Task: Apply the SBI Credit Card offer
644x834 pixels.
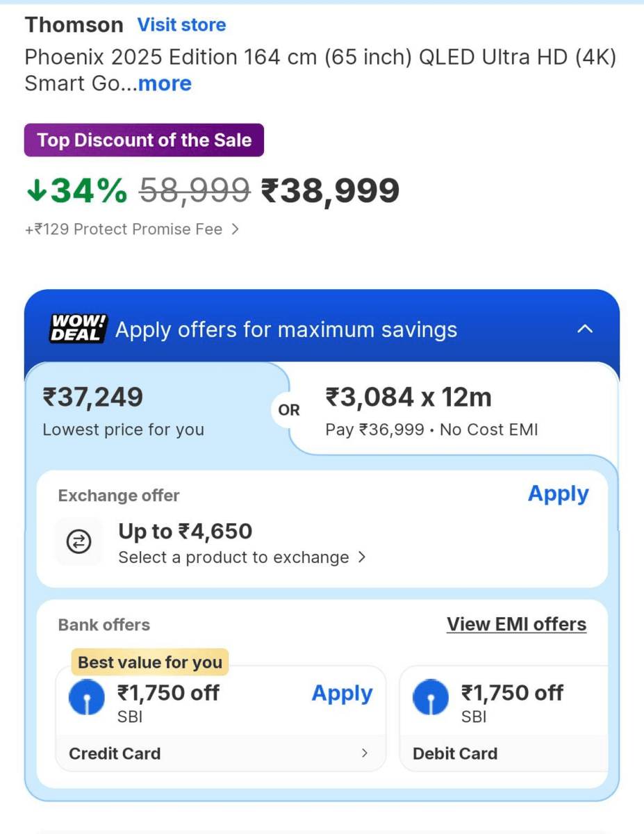Action: tap(342, 693)
